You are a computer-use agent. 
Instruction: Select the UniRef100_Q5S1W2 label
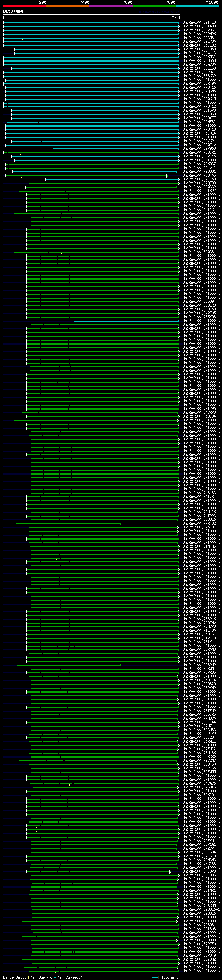(199, 45)
